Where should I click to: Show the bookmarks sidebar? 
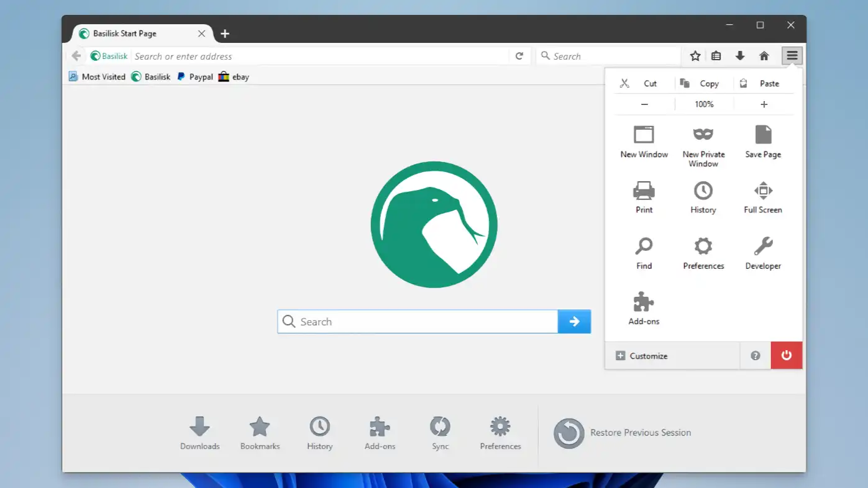716,55
